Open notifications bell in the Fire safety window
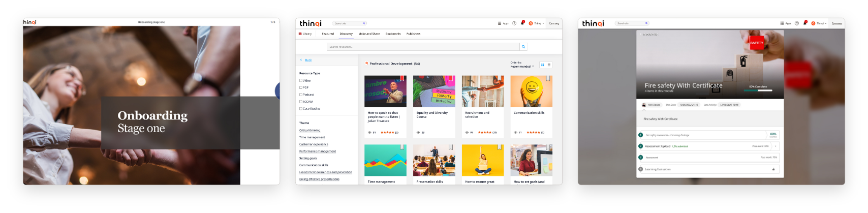 pos(804,23)
